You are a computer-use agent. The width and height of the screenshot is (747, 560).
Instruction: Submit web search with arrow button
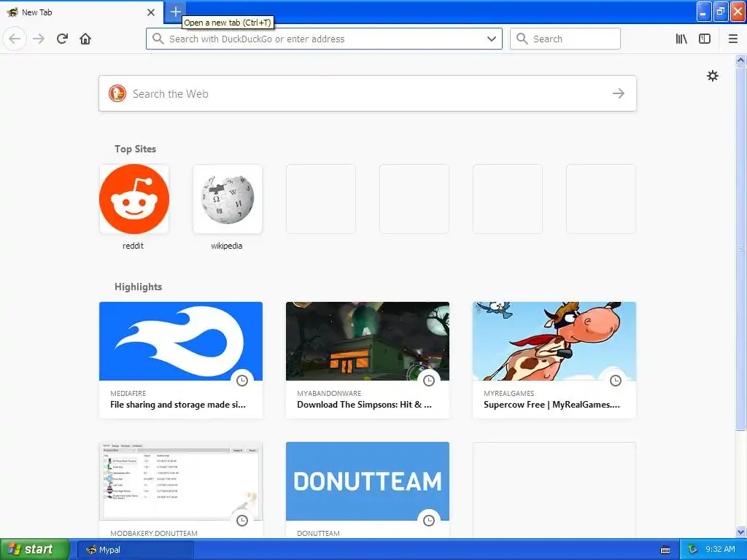[x=619, y=93]
